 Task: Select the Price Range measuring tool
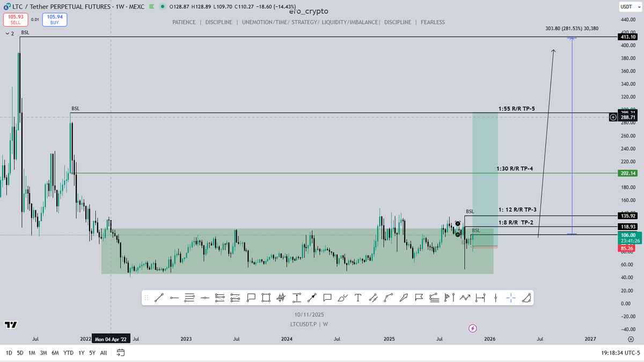(297, 298)
